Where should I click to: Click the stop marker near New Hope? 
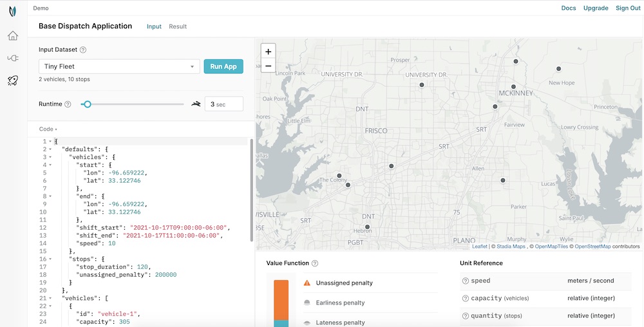pos(558,69)
